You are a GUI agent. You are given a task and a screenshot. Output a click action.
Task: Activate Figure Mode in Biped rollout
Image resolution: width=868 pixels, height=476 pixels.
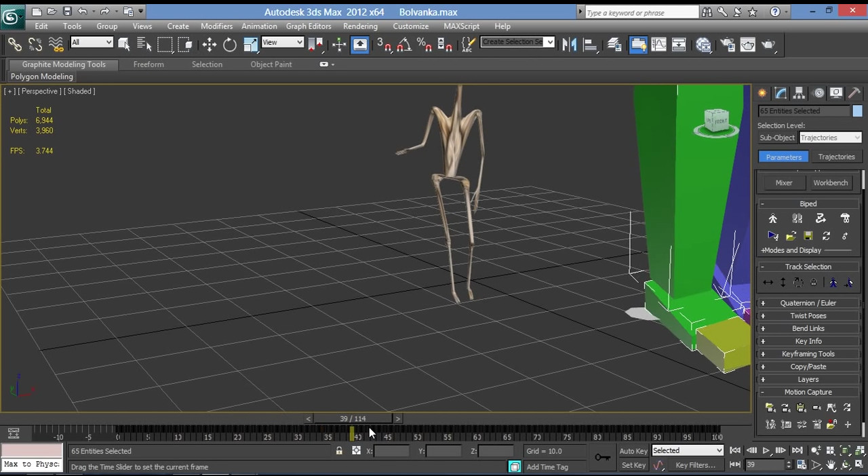click(772, 218)
